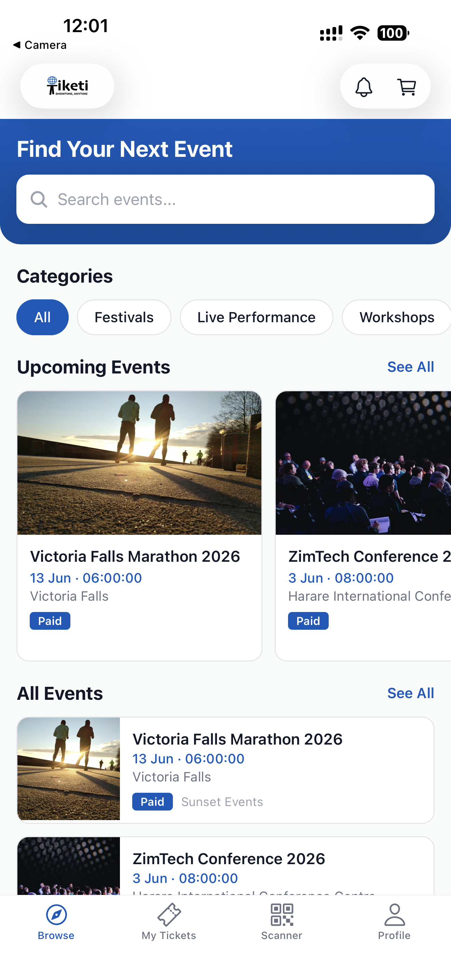The width and height of the screenshot is (451, 980).
Task: Go back to Camera app
Action: 40,45
